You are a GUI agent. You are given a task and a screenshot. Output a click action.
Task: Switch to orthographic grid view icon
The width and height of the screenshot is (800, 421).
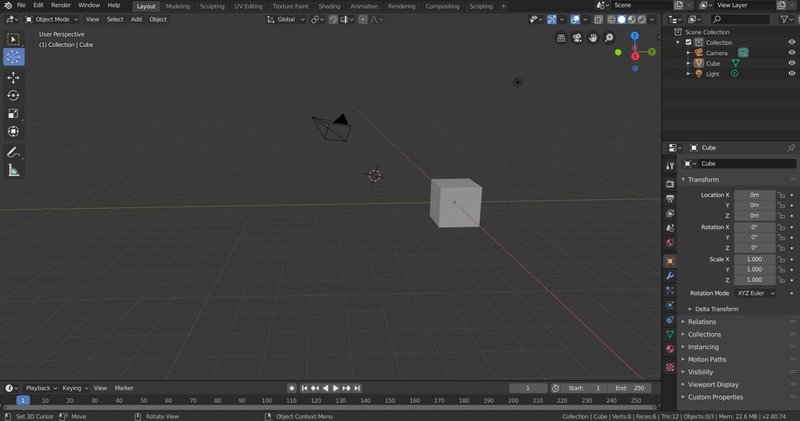click(x=561, y=38)
